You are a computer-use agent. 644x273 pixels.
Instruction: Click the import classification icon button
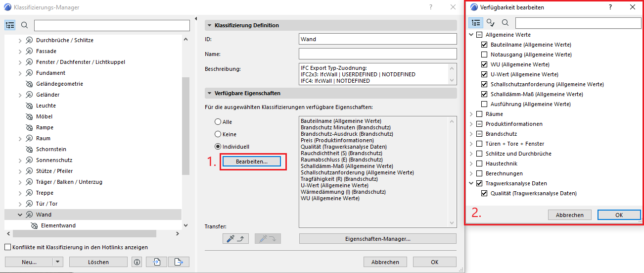(157, 262)
